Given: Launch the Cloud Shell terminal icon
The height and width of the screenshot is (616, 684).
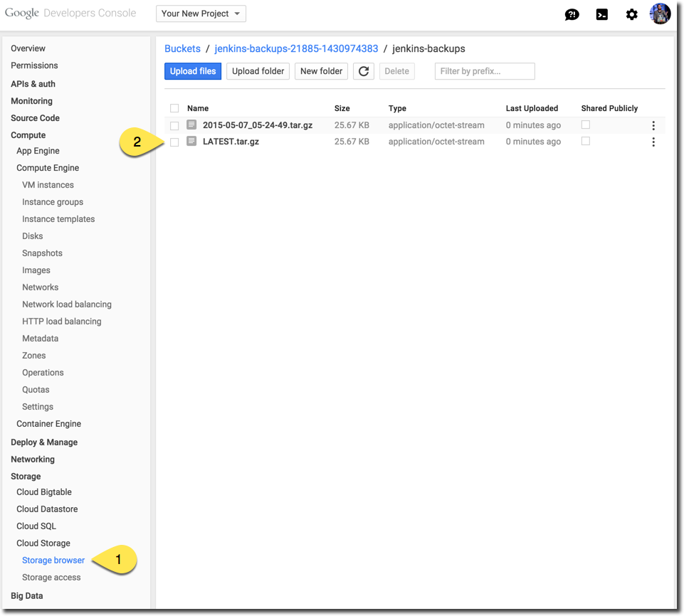Looking at the screenshot, I should [601, 14].
